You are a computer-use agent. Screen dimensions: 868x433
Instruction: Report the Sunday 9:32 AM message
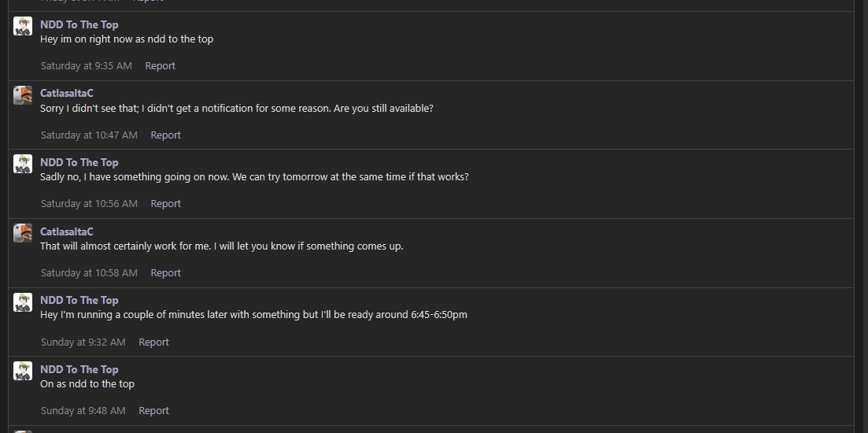tap(153, 342)
